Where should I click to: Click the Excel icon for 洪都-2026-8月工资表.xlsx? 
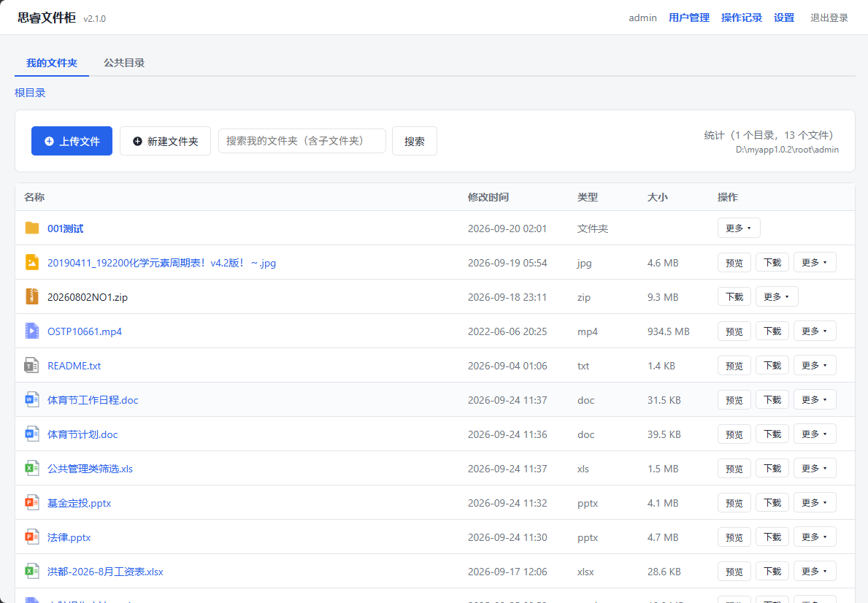point(32,572)
